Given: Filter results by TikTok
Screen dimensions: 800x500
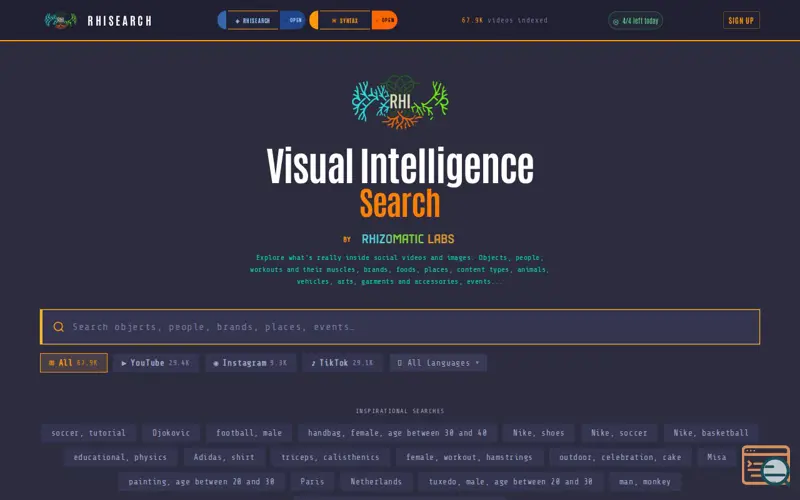Looking at the screenshot, I should 342,363.
